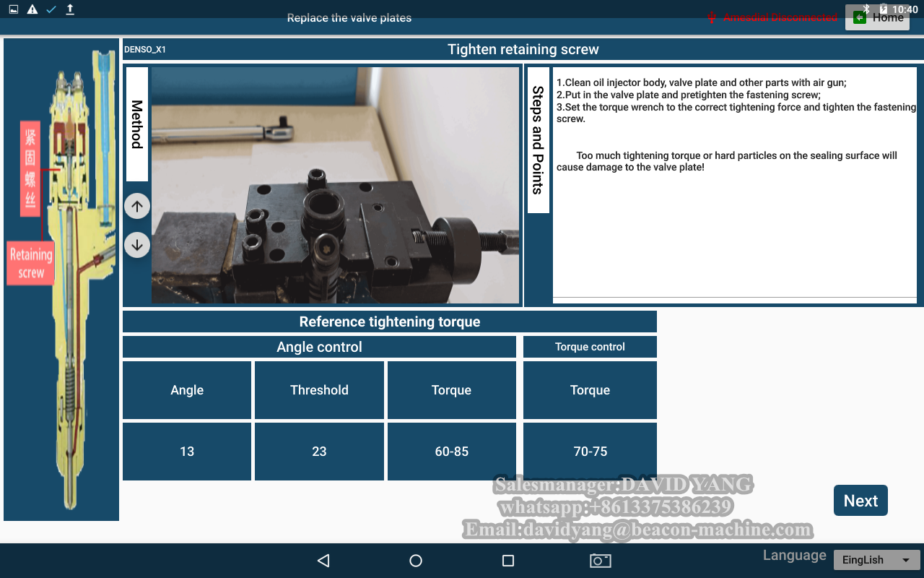Tap the Amesdial Disconnected status indicator
Viewport: 924px width, 578px height.
point(772,18)
